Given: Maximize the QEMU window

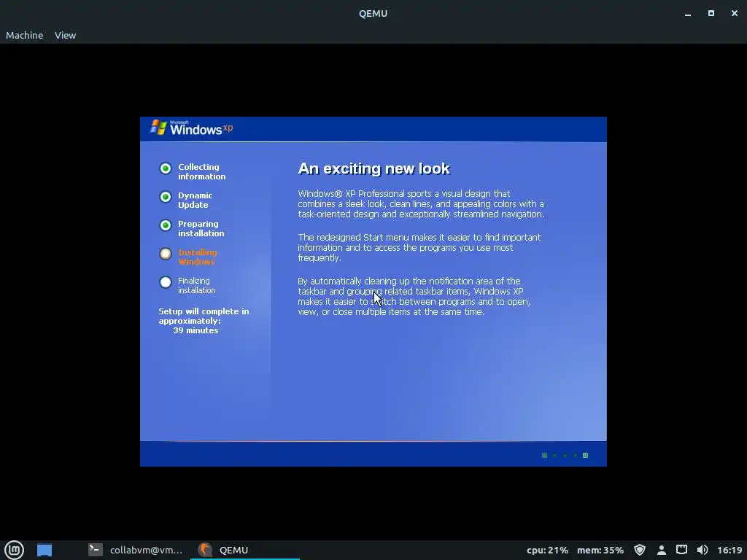Looking at the screenshot, I should coord(711,13).
